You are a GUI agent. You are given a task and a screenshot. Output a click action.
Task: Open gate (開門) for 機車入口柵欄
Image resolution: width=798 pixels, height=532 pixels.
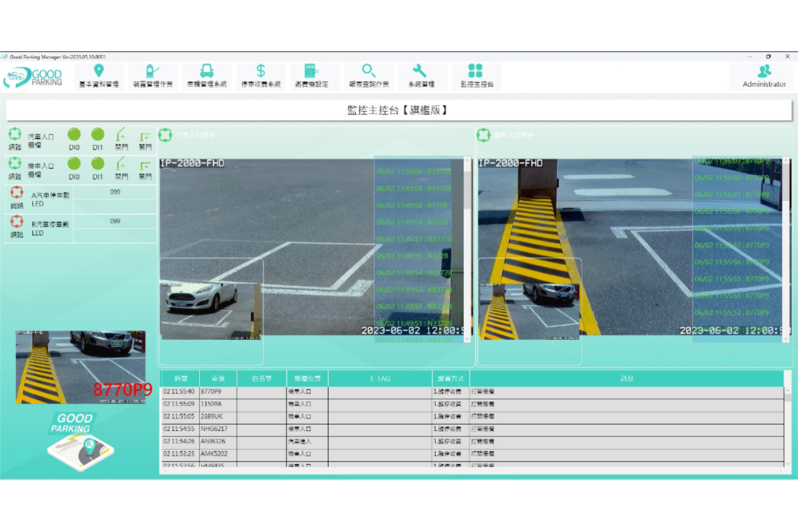[x=121, y=168]
